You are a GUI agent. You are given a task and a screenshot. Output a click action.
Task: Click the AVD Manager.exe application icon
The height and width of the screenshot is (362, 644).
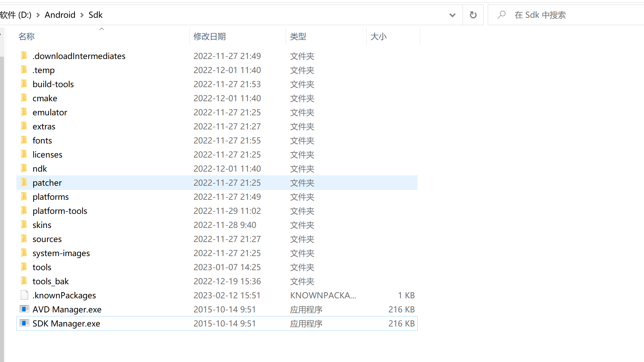pos(24,309)
